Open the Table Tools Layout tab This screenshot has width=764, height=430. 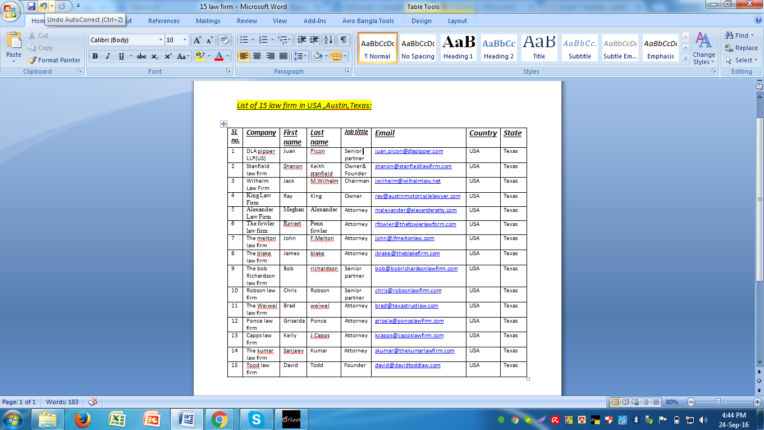click(x=457, y=21)
